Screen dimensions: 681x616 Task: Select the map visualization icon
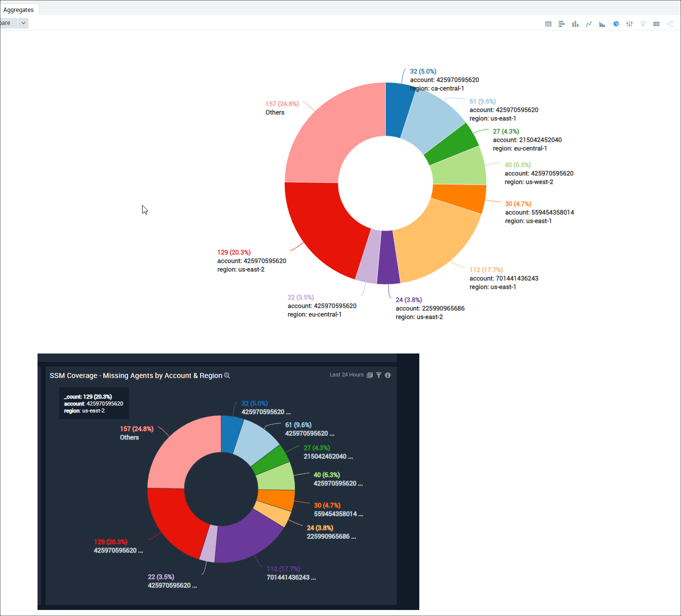(x=643, y=23)
